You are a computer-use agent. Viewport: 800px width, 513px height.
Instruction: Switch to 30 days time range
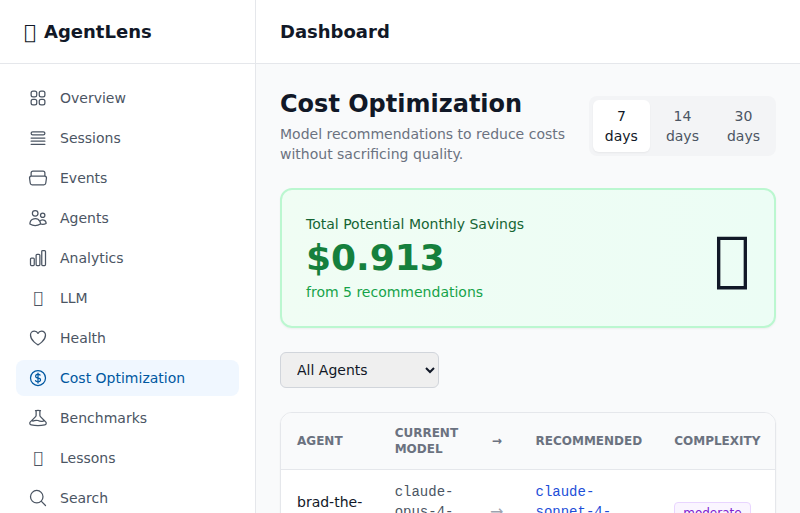[743, 126]
